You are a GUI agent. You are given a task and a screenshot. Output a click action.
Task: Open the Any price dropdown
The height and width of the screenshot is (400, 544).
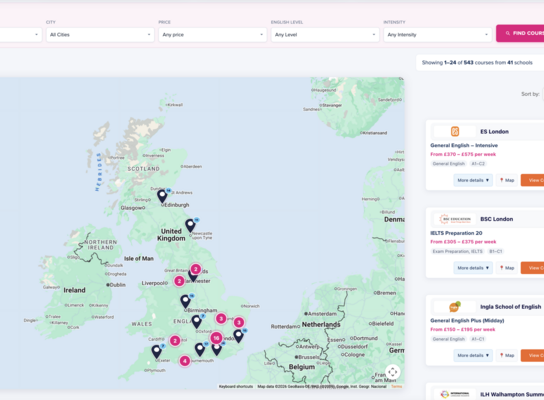(213, 35)
